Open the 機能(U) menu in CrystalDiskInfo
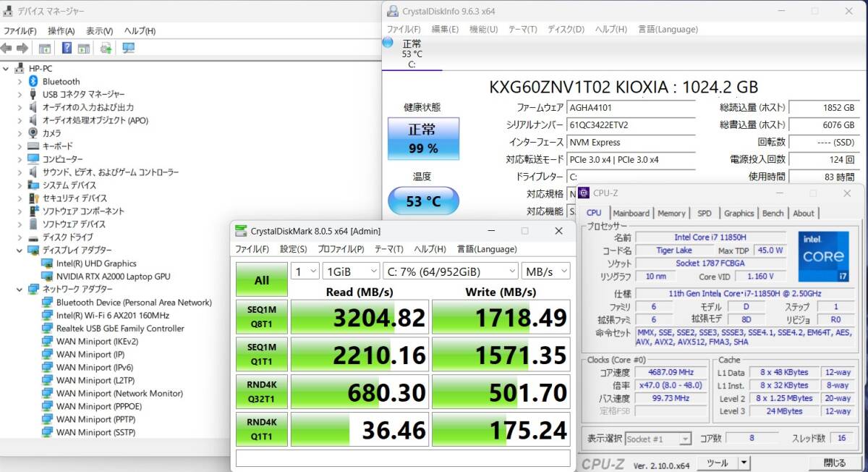Image resolution: width=868 pixels, height=472 pixels. click(483, 30)
